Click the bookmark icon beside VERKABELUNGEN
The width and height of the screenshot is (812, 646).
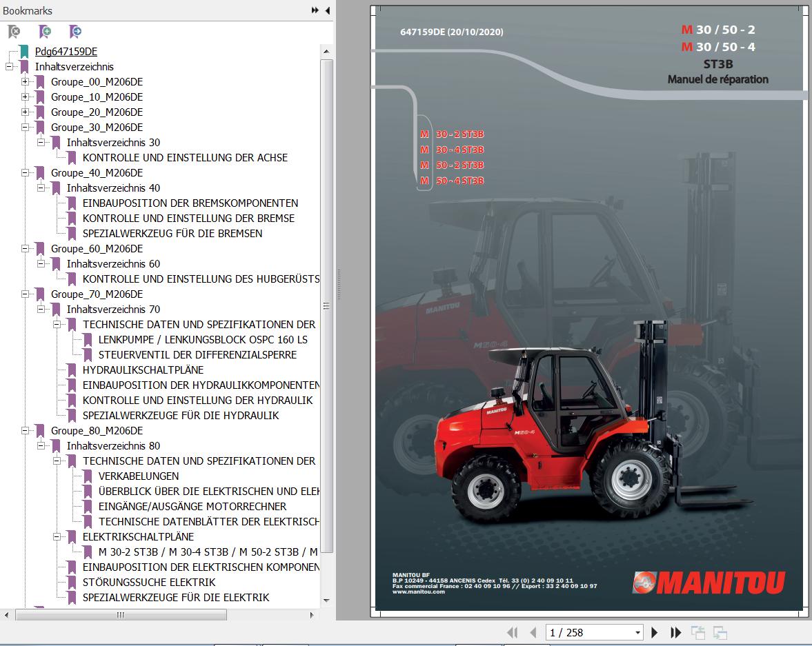click(x=88, y=476)
